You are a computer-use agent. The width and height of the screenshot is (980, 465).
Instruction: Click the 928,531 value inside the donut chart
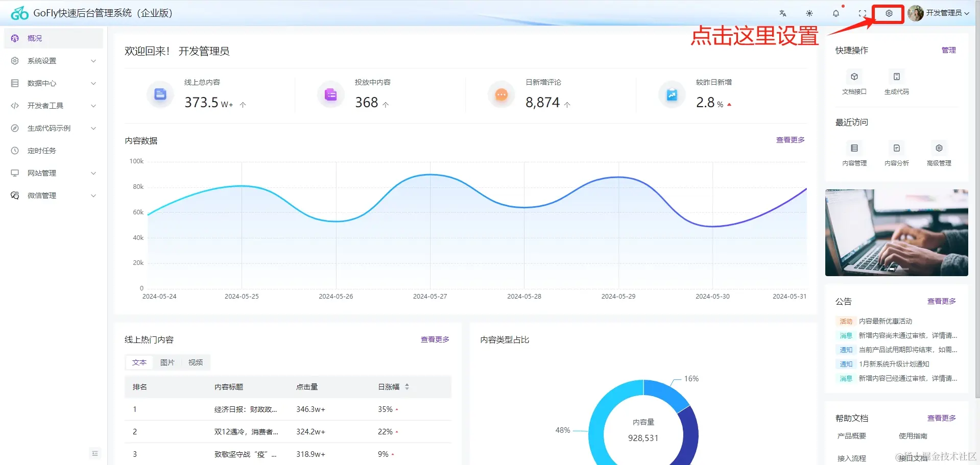tap(643, 438)
